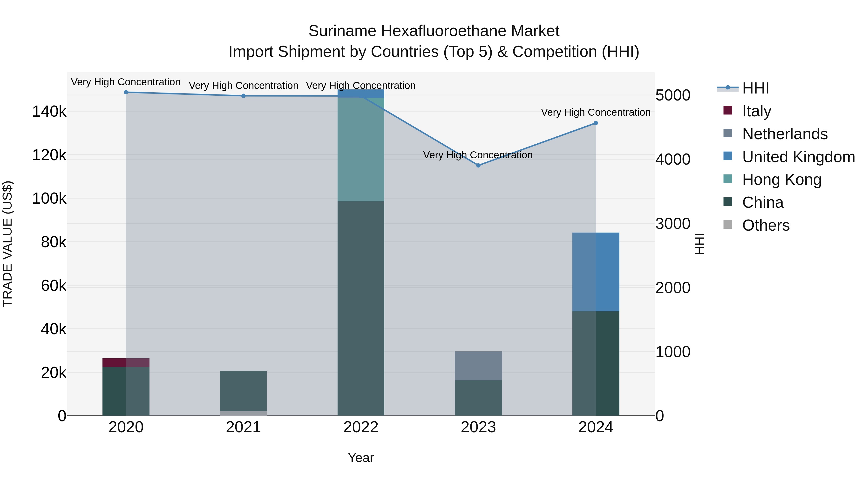This screenshot has height=488, width=868.
Task: Click the Import Shipment by Countries subtitle
Action: pyautogui.click(x=434, y=52)
